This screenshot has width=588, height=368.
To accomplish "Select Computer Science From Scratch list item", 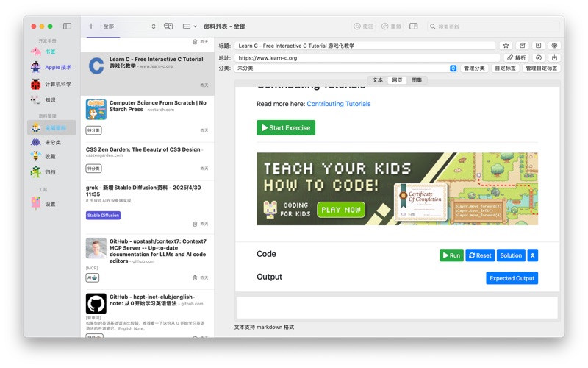I will [x=148, y=118].
